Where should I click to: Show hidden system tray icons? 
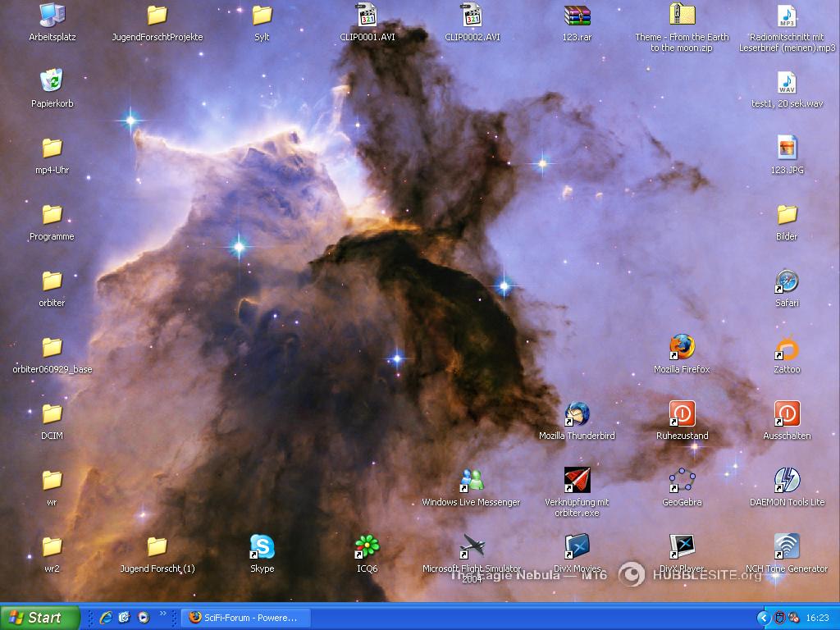pos(764,618)
